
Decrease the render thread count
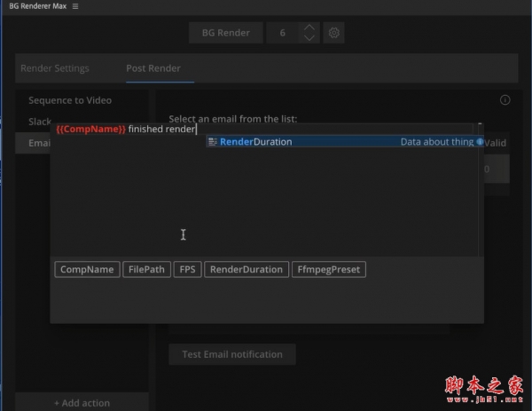[x=308, y=38]
